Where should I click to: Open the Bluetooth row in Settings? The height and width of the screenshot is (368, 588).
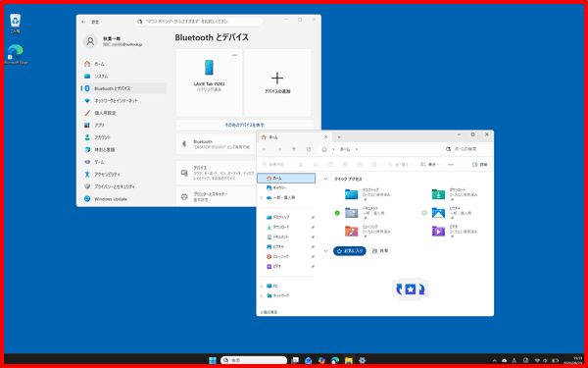point(216,144)
